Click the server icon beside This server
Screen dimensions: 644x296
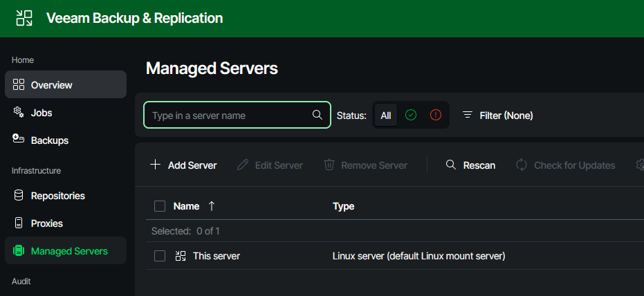coord(181,256)
